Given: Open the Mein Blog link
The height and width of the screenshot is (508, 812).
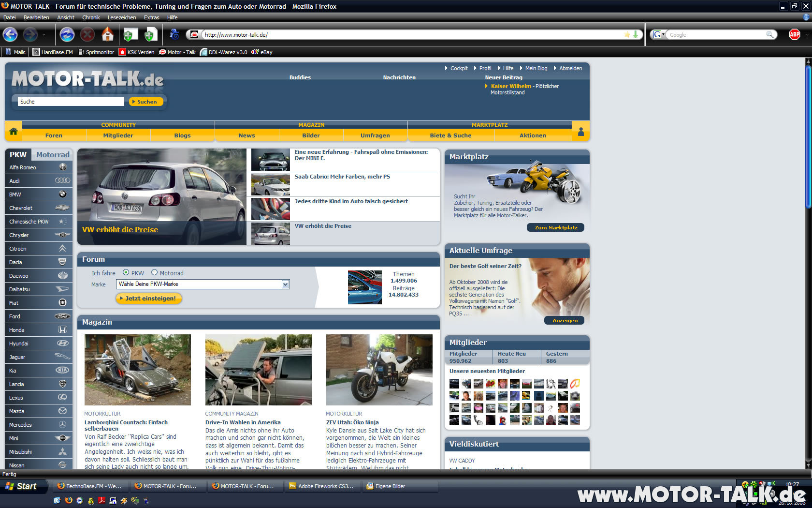Looking at the screenshot, I should [x=536, y=68].
